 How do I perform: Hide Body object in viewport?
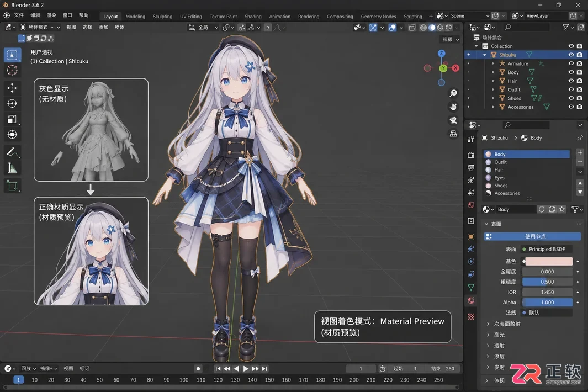click(x=571, y=72)
